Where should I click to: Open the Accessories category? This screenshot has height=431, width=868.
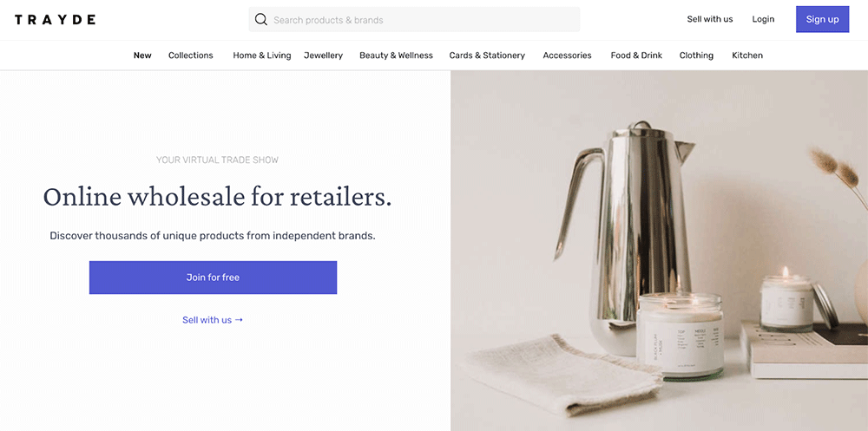(567, 56)
